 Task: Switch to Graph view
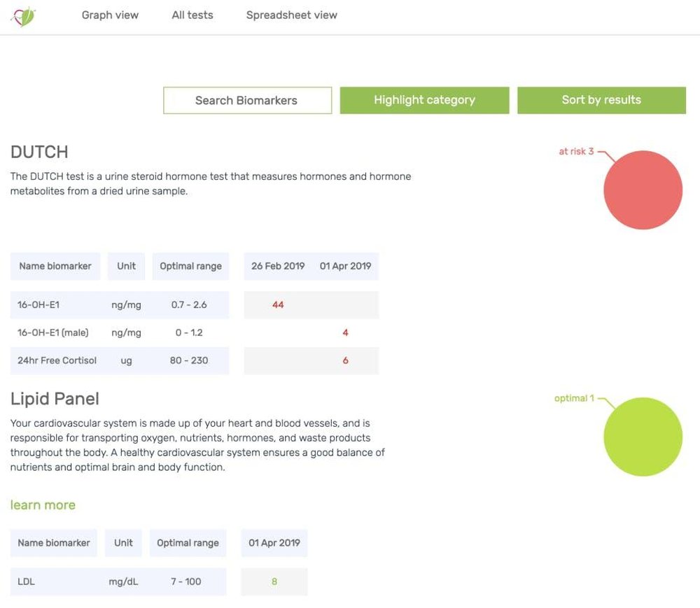coord(109,15)
